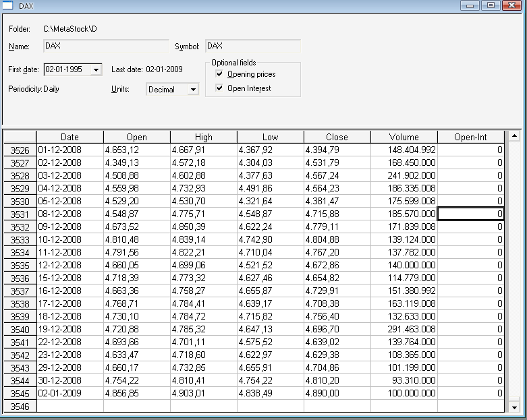Viewport: 527px width, 420px height.
Task: Click high price 4.839,14
Action: [x=204, y=239]
